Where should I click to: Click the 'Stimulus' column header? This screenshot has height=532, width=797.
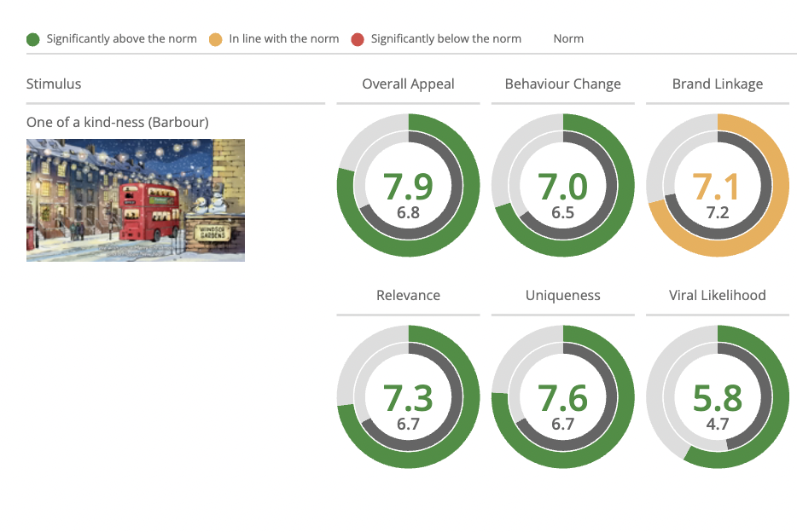(x=54, y=84)
